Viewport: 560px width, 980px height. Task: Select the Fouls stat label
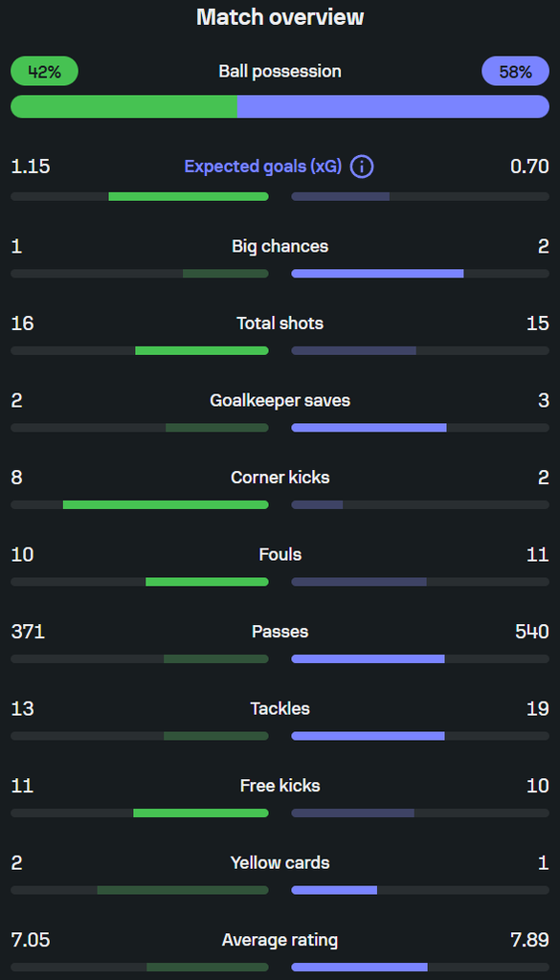tap(280, 554)
